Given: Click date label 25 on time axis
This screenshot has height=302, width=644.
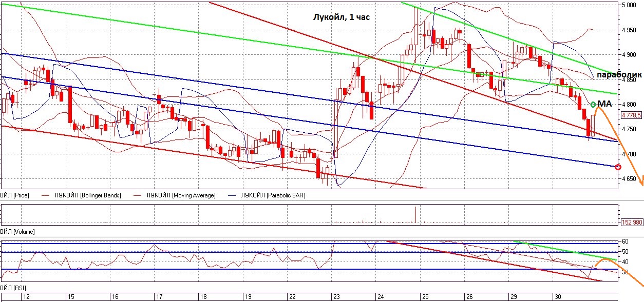Looking at the screenshot, I should tap(424, 297).
